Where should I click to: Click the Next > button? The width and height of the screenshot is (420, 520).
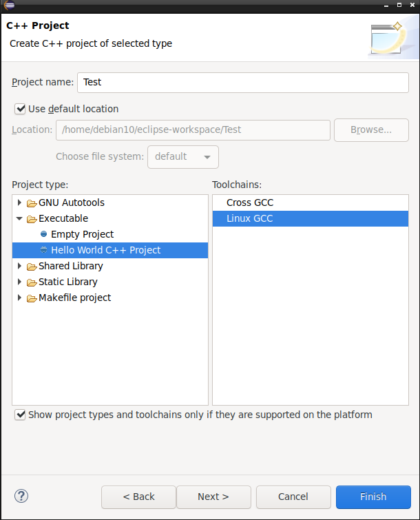(x=213, y=497)
